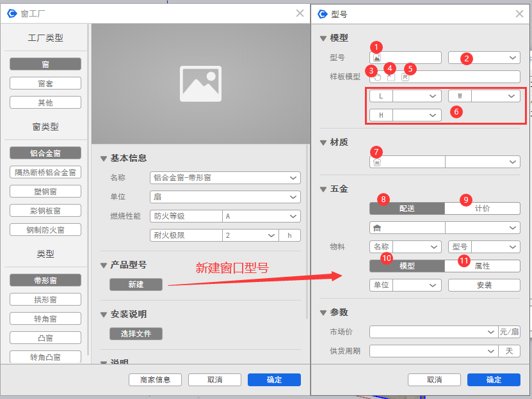Click the 商家信息 button
This screenshot has height=399, width=532.
[x=155, y=380]
